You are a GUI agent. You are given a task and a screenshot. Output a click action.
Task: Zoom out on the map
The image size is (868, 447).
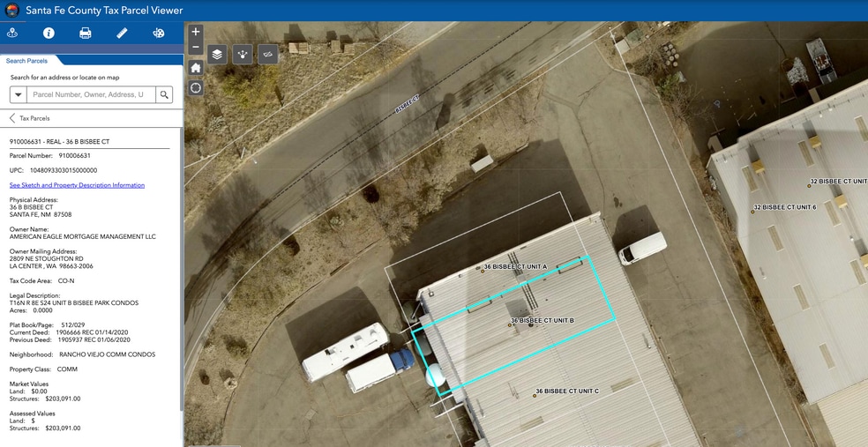coord(196,47)
